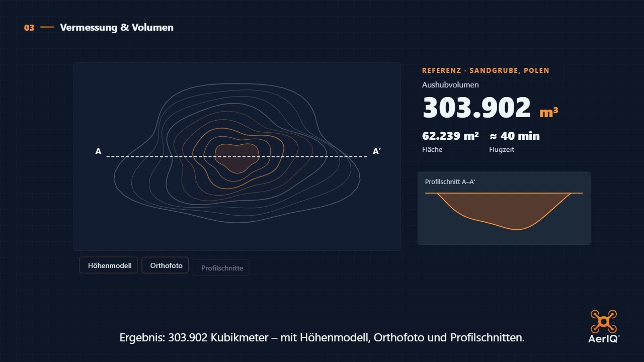
Task: Click the ≈ 40 min flight time value
Action: tap(514, 136)
